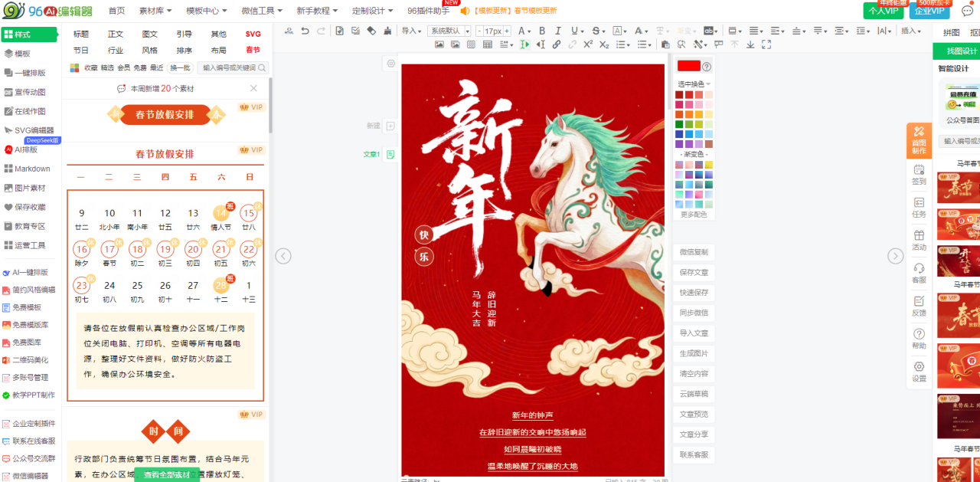Click the material keyword search input field
This screenshot has width=980, height=482.
click(230, 67)
